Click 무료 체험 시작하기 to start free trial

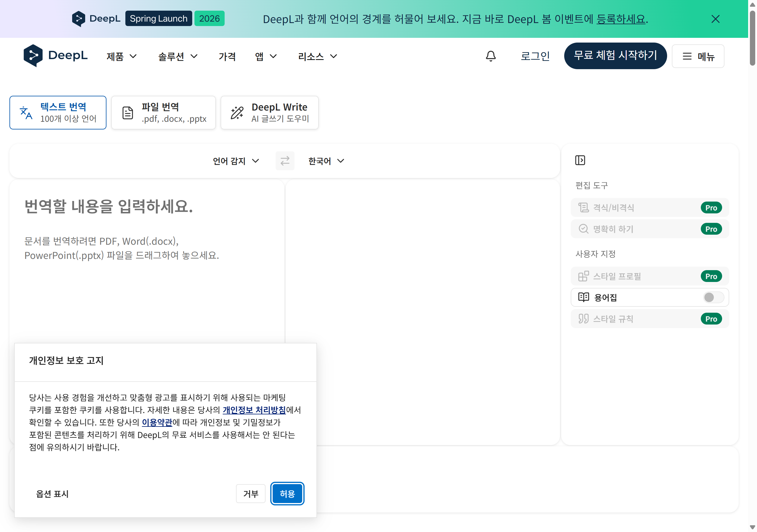tap(615, 56)
